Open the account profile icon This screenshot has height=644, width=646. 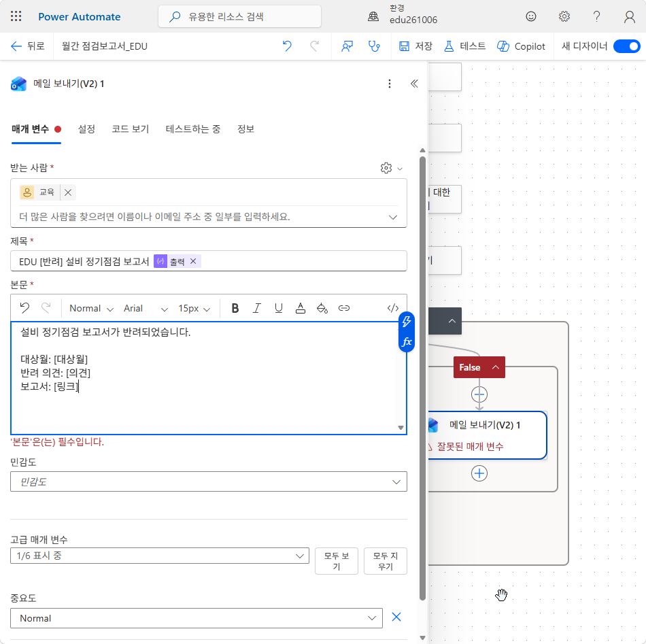pos(629,16)
